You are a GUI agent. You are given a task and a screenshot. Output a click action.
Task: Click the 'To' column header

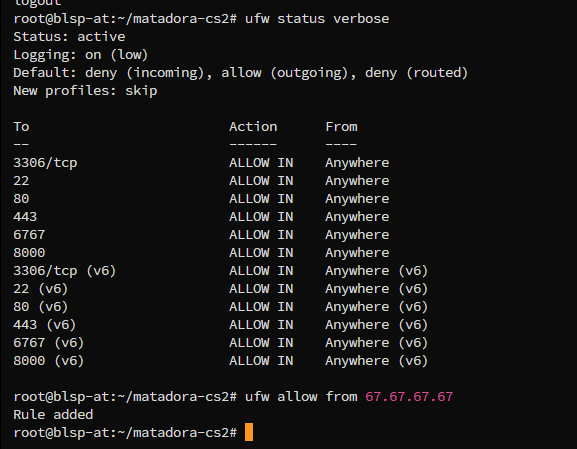tap(21, 127)
